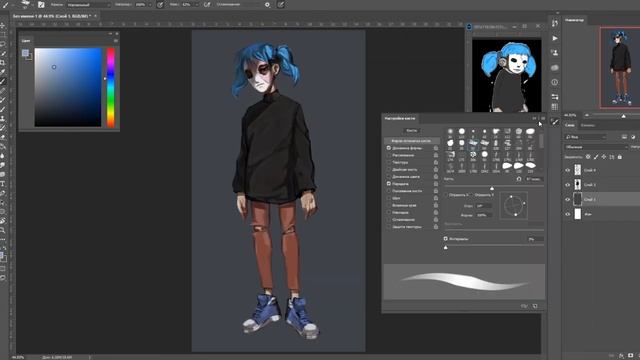
Task: Select the Eyedropper tool
Action: pos(3,72)
